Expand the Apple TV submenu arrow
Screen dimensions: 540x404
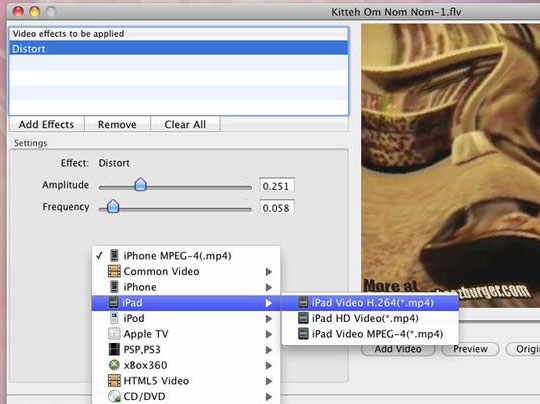click(269, 334)
